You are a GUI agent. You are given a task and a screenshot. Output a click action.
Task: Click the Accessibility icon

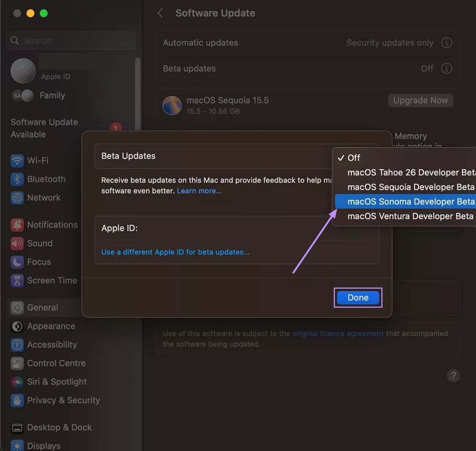point(17,345)
